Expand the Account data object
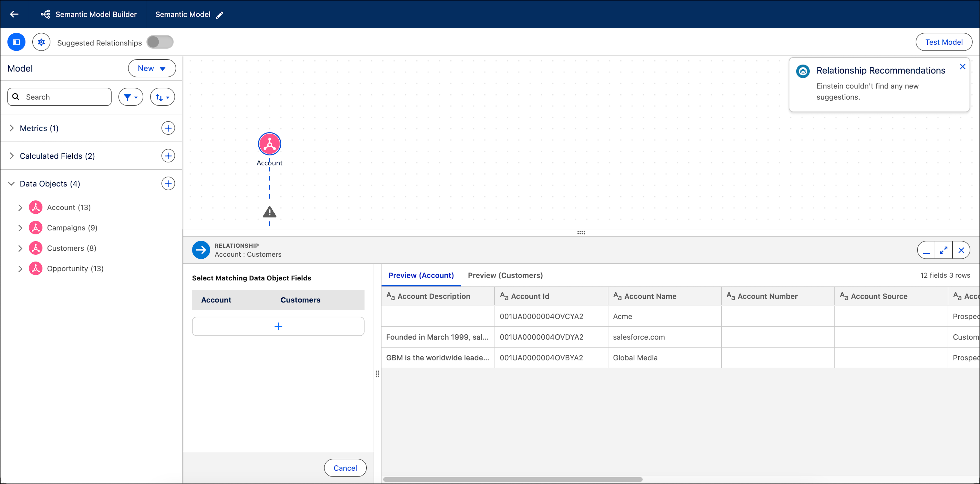The height and width of the screenshot is (484, 980). (20, 208)
